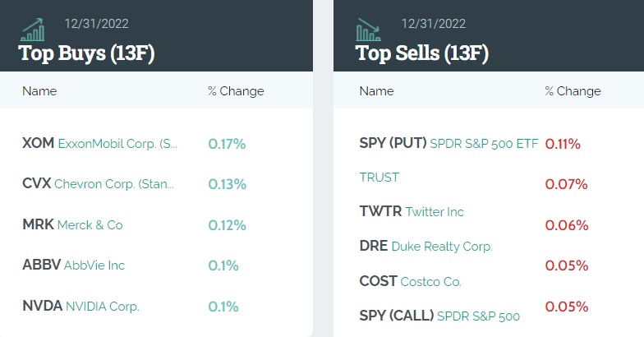Image resolution: width=644 pixels, height=337 pixels.
Task: Open the ABBV AbbVie Inc link
Action: click(73, 265)
